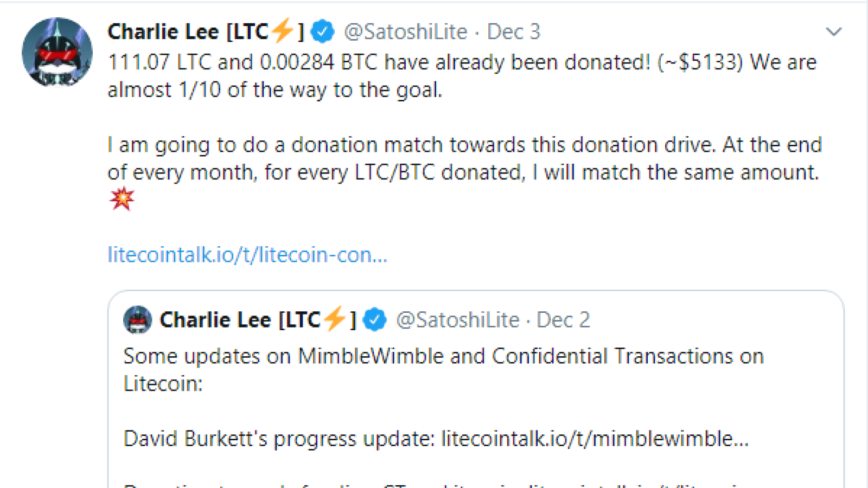Click the 'donation match' paragraph of the tweet
Viewport: 868px width, 488px height.
coord(464,158)
